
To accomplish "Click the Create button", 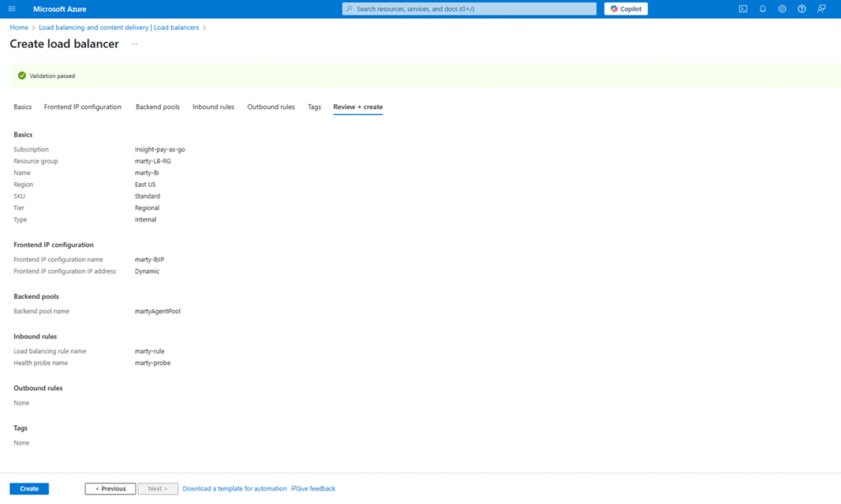I will tap(30, 488).
